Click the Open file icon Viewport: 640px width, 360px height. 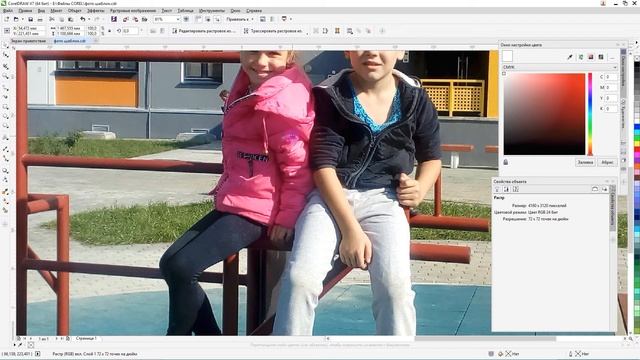(16, 19)
